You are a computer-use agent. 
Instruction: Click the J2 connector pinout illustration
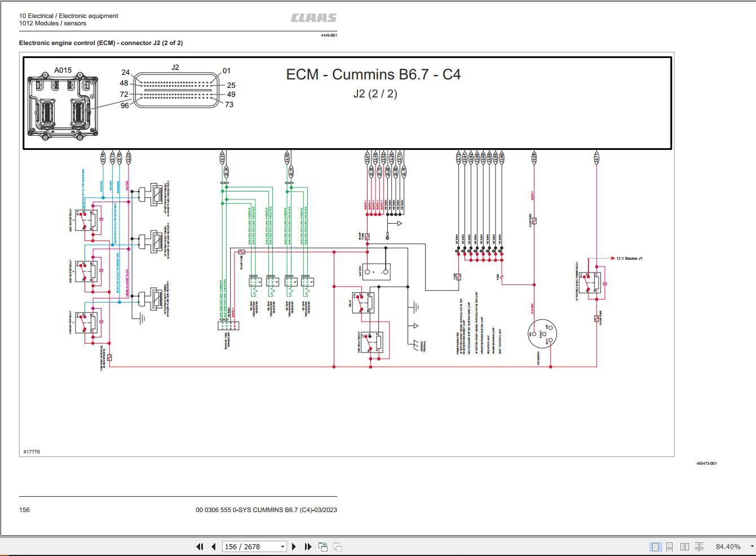click(175, 89)
